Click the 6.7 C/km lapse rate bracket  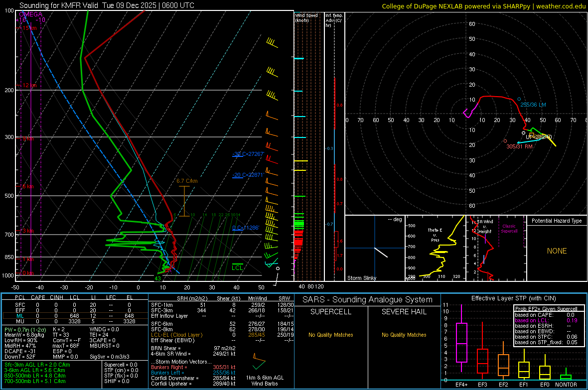(x=184, y=201)
